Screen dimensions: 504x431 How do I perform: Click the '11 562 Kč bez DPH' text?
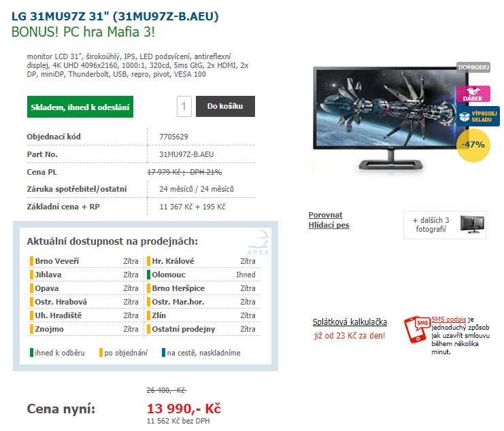click(x=178, y=421)
